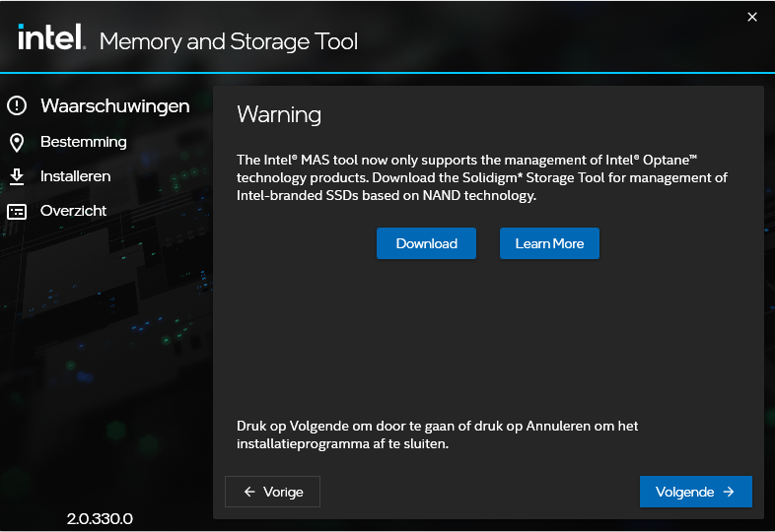This screenshot has height=532, width=775.
Task: Click the Installeren download arrow icon
Action: (17, 176)
